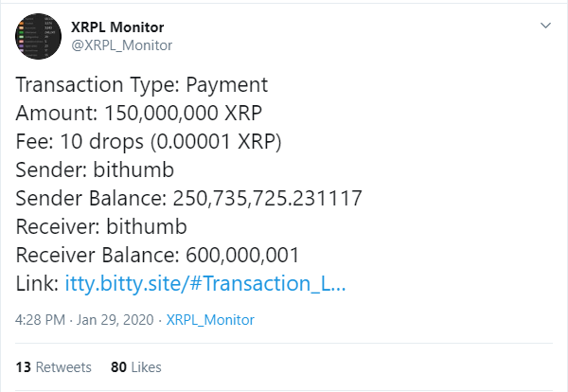Select the Sender: bithumb text
The height and width of the screenshot is (392, 568).
[x=95, y=169]
